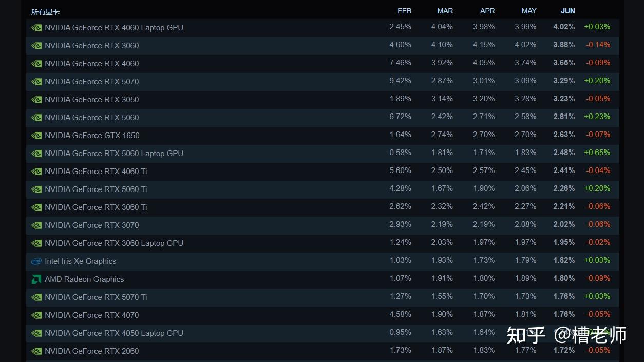644x362 pixels.
Task: Click NVIDIA icon next to GTX 1650
Action: 36,136
